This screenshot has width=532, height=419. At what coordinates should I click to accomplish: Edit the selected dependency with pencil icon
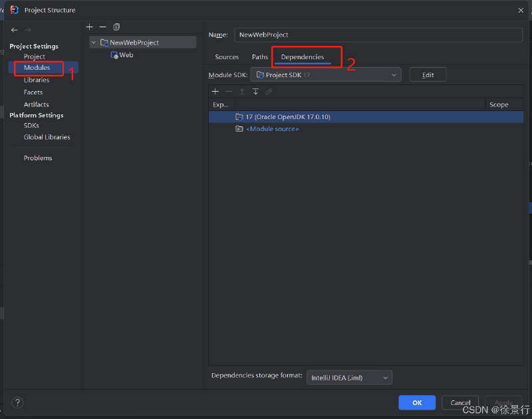(269, 92)
